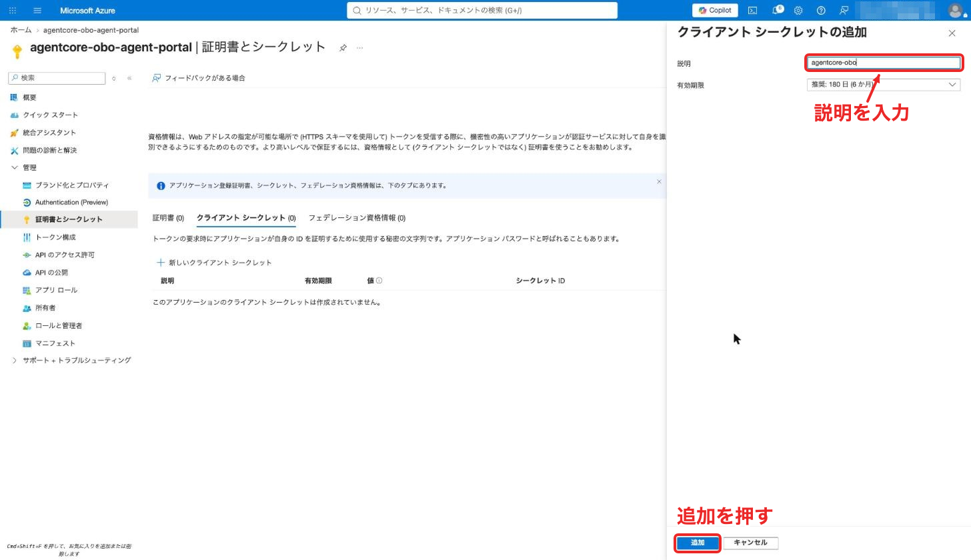Collapse the sidebar with double chevron
The height and width of the screenshot is (560, 971).
point(129,78)
